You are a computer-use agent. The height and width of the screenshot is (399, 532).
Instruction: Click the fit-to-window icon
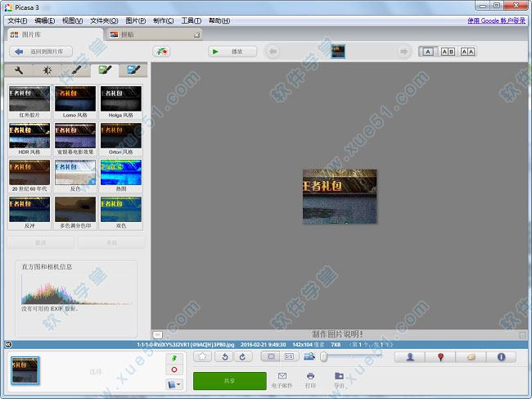click(271, 356)
